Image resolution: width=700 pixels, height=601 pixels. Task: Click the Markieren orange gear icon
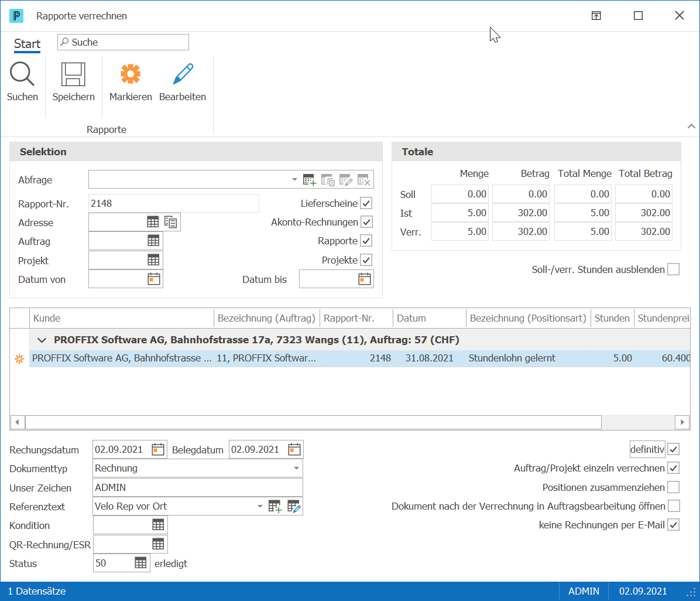coord(131,74)
